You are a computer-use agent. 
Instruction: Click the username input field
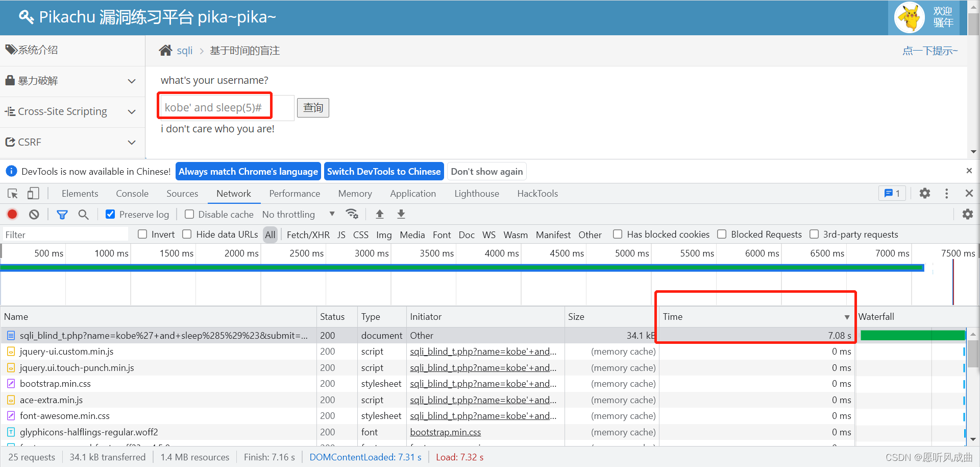tap(227, 107)
